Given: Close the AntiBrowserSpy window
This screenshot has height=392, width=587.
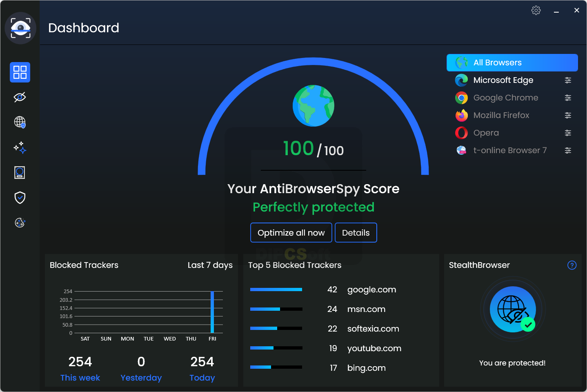Looking at the screenshot, I should [576, 10].
